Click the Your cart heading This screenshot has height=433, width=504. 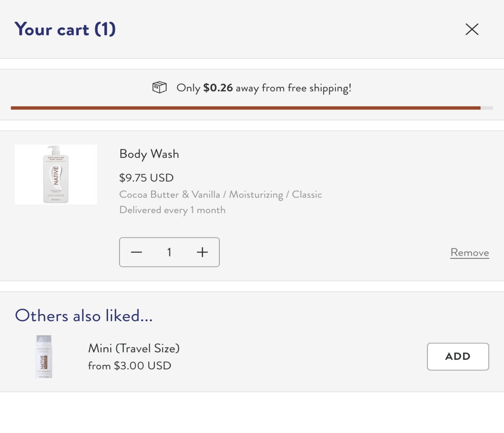(x=65, y=29)
